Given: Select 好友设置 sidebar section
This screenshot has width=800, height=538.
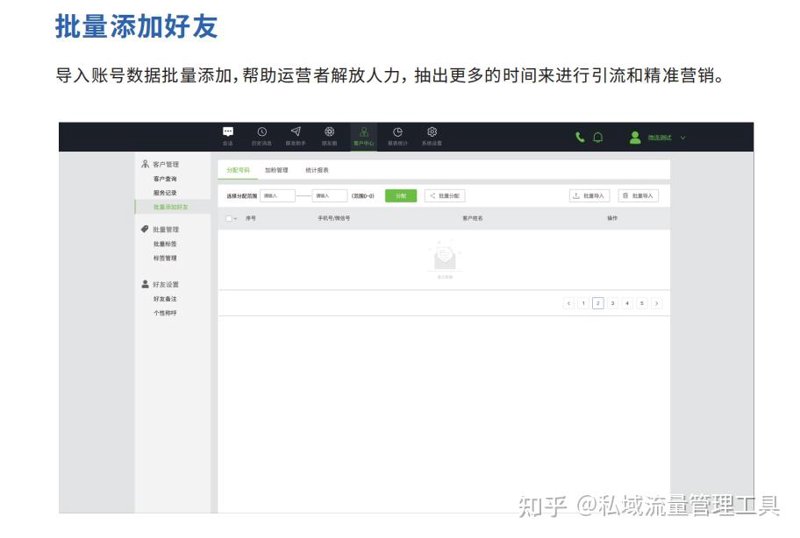Looking at the screenshot, I should click(x=166, y=284).
